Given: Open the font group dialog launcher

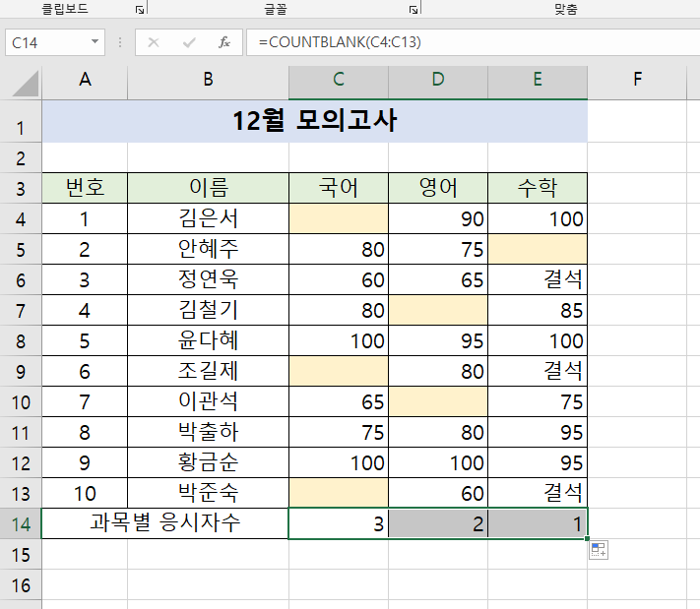Looking at the screenshot, I should 414,10.
